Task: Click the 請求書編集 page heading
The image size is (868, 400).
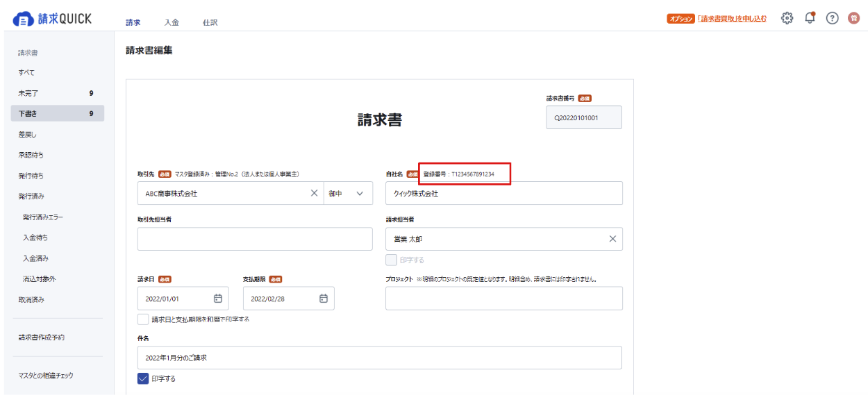Action: (x=149, y=50)
